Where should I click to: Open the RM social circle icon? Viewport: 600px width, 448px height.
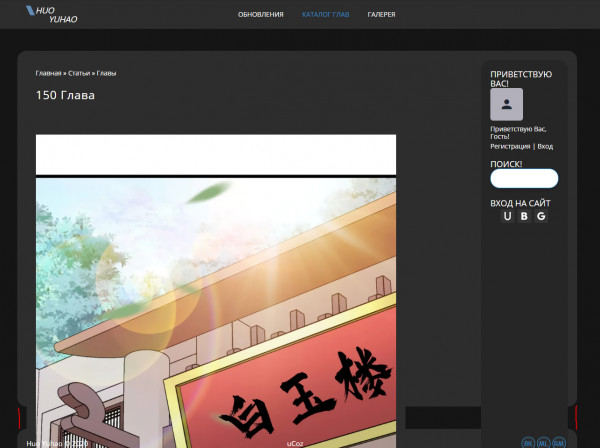coord(559,443)
